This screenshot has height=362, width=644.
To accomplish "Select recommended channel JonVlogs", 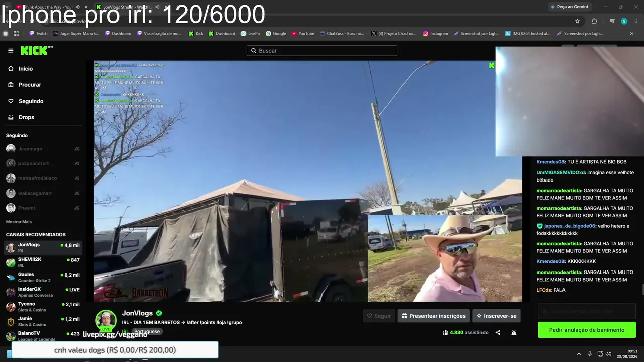I will 42,247.
